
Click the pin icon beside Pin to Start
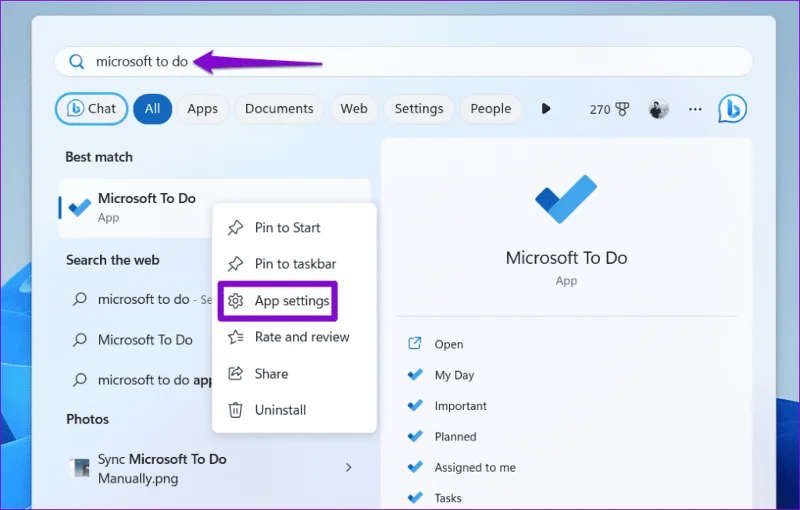(235, 227)
